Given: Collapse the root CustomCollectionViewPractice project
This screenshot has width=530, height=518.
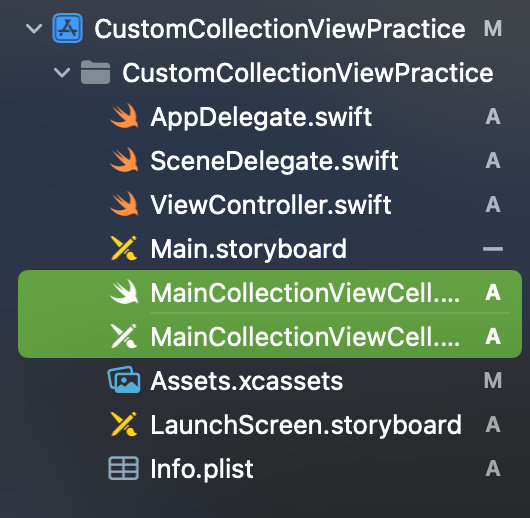Looking at the screenshot, I should 34,28.
